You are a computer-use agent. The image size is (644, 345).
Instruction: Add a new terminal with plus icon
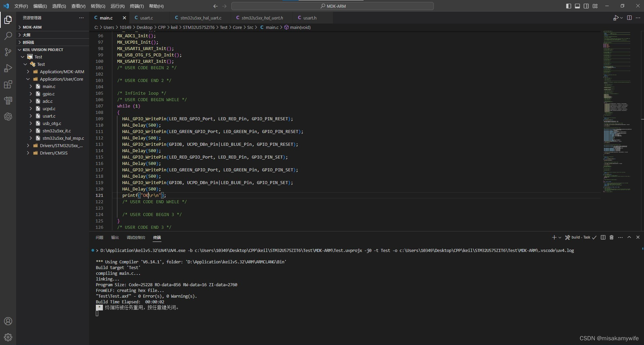554,238
